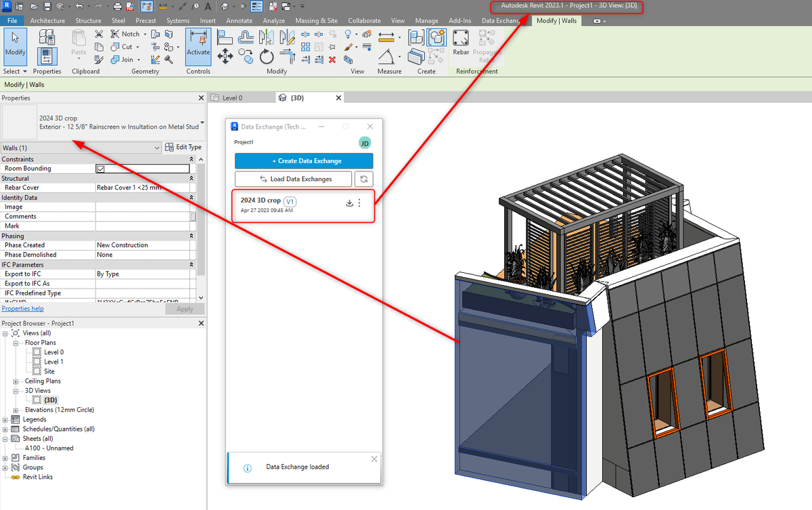812x510 pixels.
Task: Toggle the Room Bounding checkbox
Action: [101, 169]
